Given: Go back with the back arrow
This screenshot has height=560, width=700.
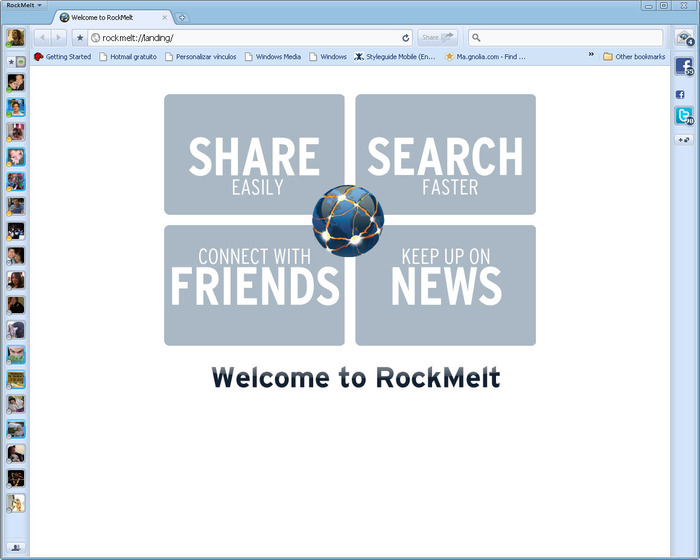Looking at the screenshot, I should [x=42, y=38].
